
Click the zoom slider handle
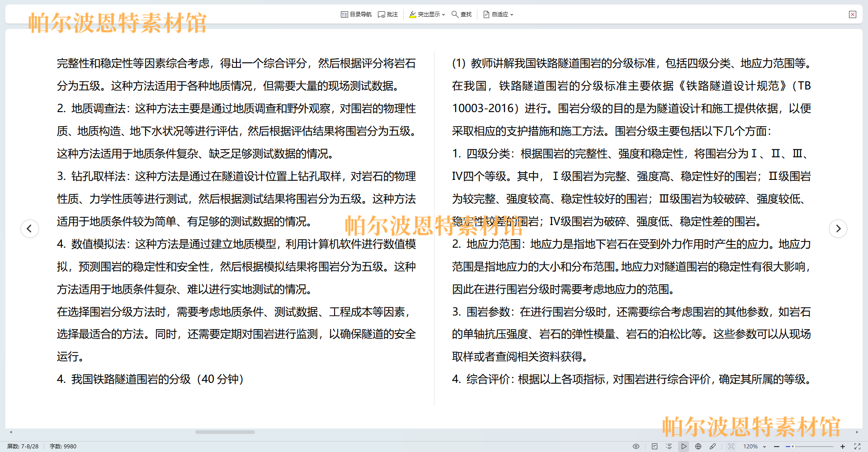click(x=793, y=447)
